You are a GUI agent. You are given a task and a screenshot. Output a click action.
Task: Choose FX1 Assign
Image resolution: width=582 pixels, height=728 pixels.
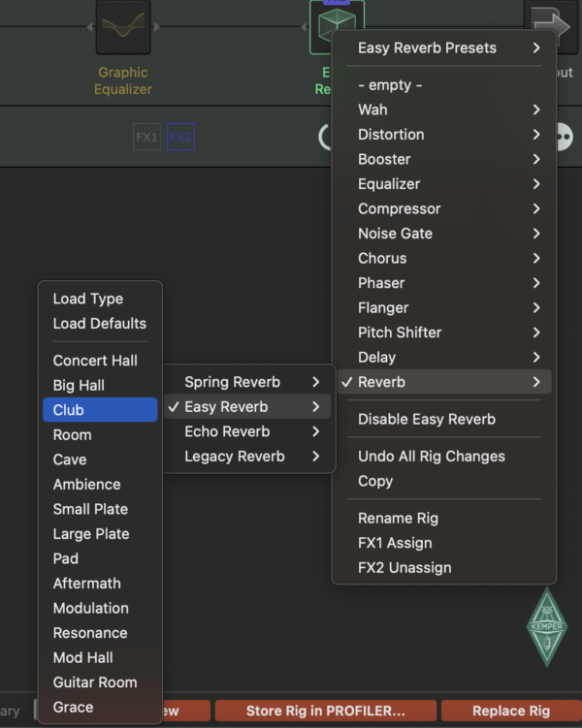pyautogui.click(x=444, y=543)
